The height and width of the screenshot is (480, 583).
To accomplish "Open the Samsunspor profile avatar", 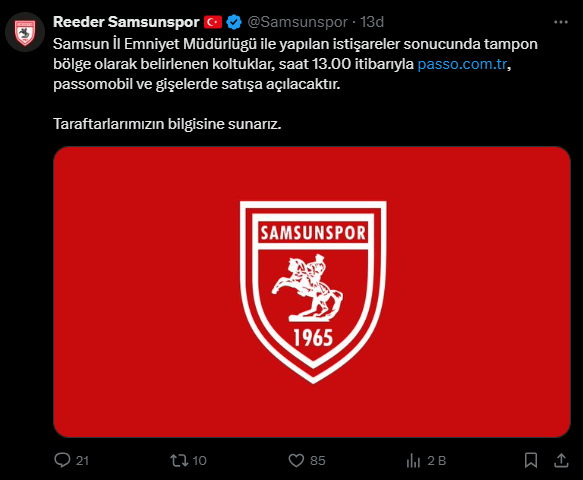I will 25,32.
